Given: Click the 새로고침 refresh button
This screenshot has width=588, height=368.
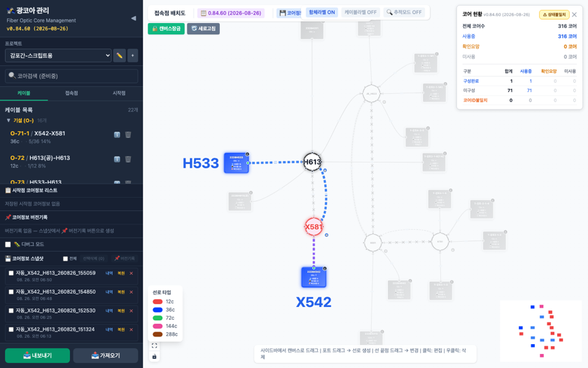Looking at the screenshot, I should coord(203,29).
